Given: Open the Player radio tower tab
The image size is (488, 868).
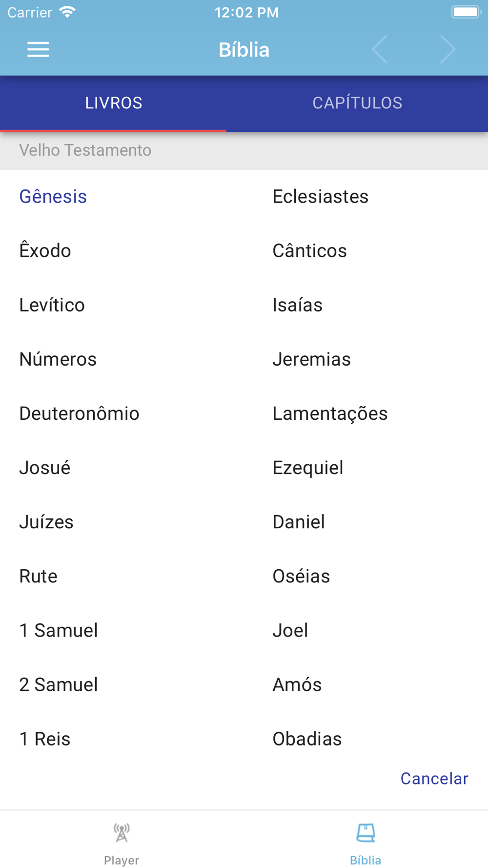Looking at the screenshot, I should [122, 834].
